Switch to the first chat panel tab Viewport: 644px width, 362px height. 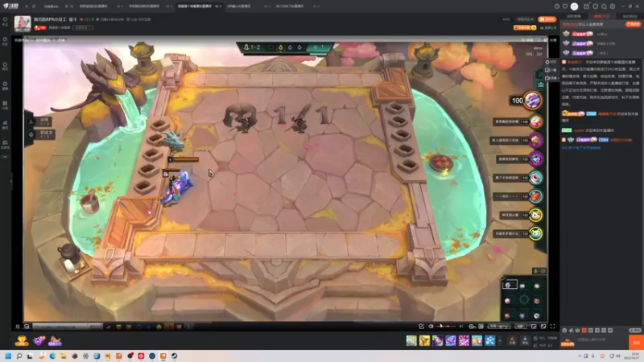(573, 16)
